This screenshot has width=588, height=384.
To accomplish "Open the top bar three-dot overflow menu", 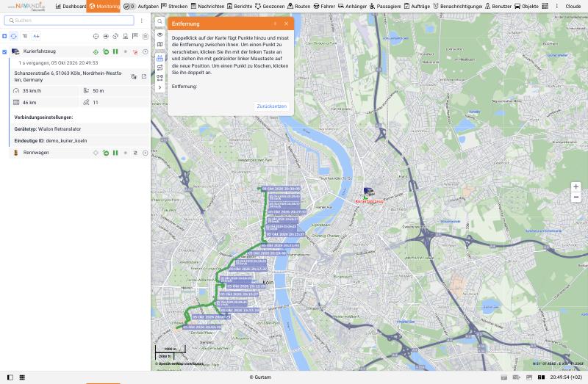I will (x=556, y=7).
